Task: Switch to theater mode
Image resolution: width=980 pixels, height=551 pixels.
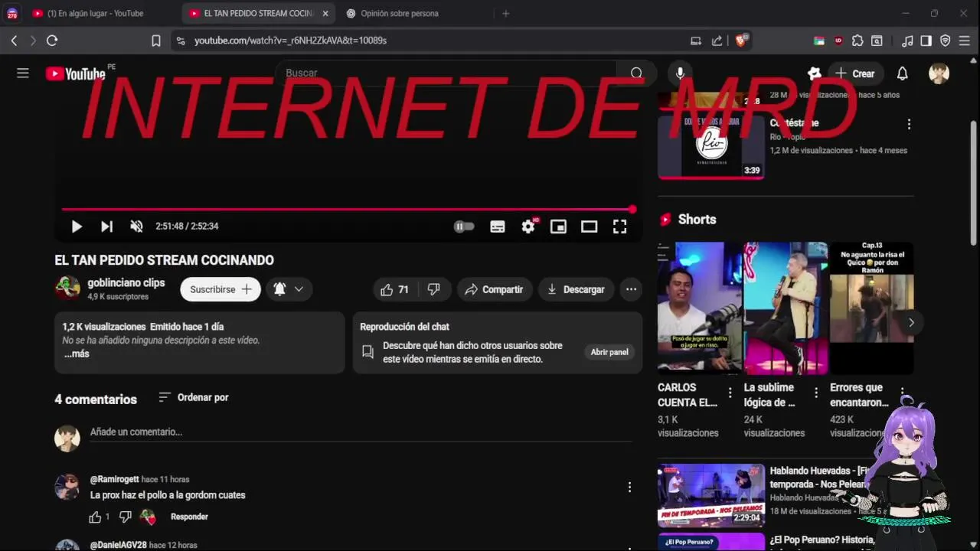Action: tap(589, 227)
